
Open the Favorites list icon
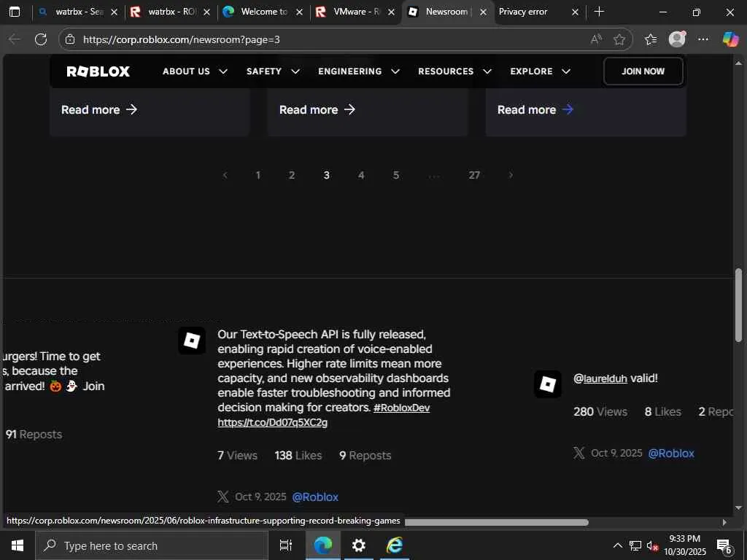pos(651,39)
